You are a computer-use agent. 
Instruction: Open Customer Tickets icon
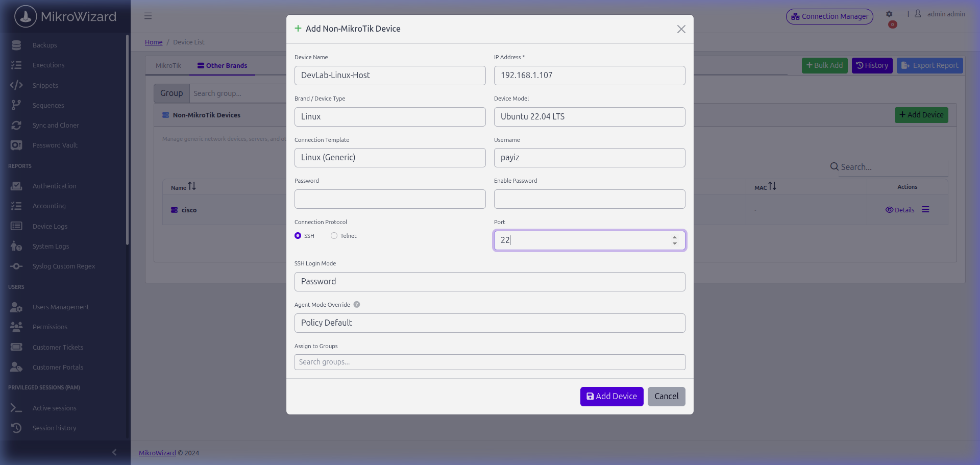tap(16, 347)
